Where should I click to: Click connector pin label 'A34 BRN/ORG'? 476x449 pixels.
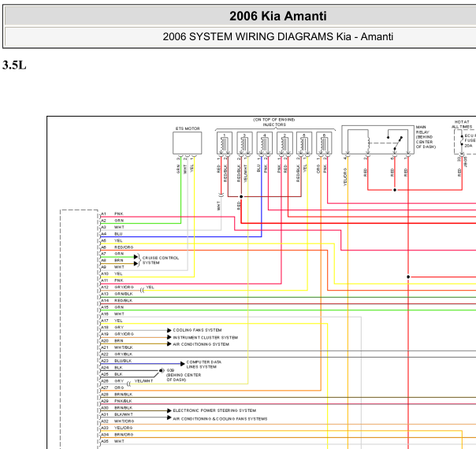pos(117,435)
